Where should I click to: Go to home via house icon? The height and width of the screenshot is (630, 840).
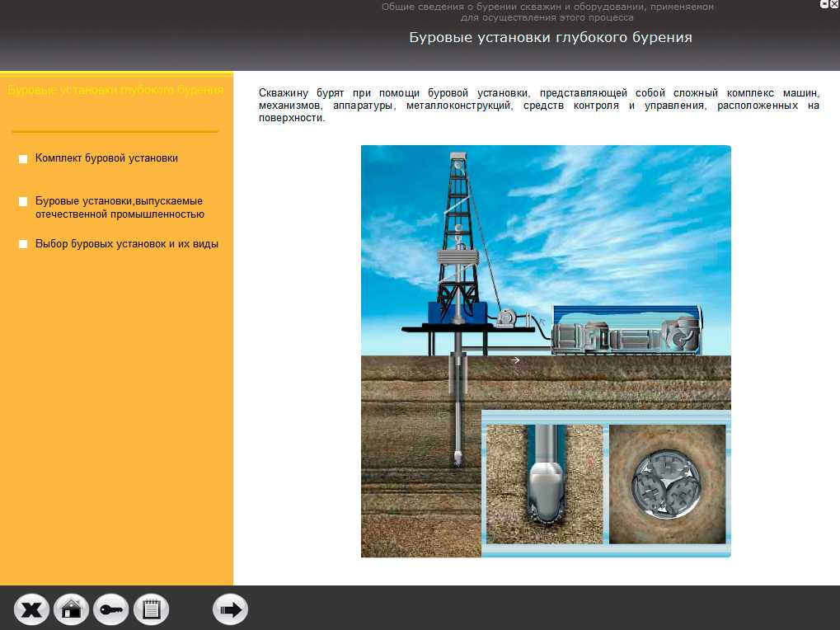click(71, 609)
